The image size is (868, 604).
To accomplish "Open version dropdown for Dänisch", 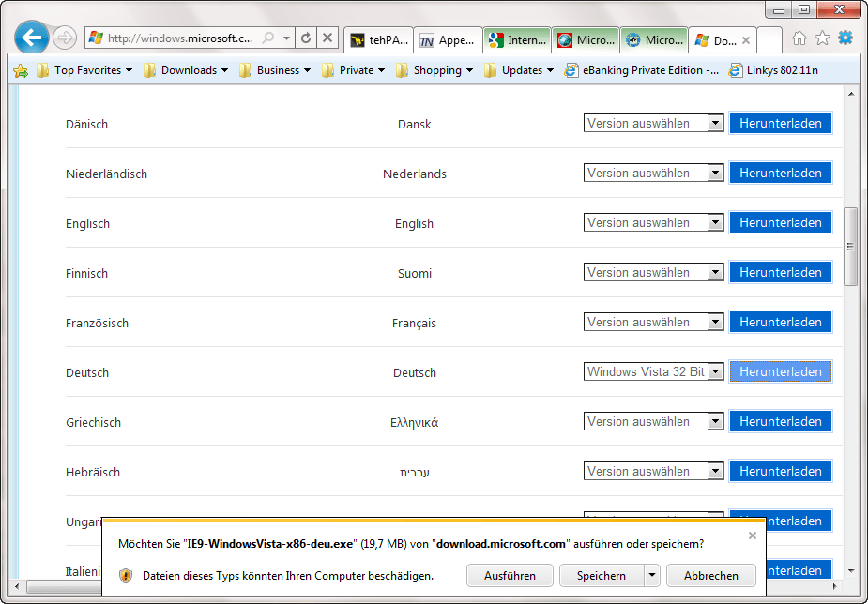I will [715, 123].
